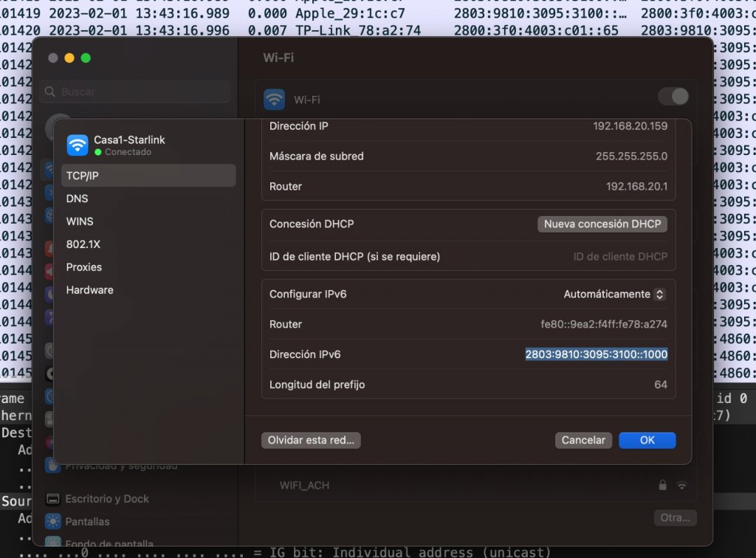Screen dimensions: 756x558
Task: Click the lock icon next to WIFI_ACH
Action: [x=663, y=486]
